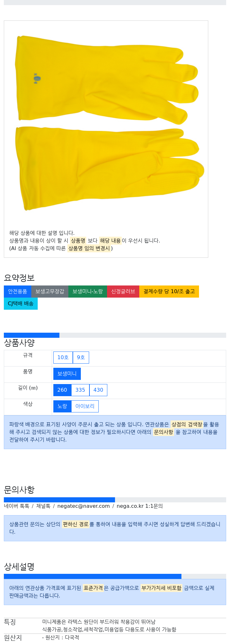Select length 430 option

98,390
